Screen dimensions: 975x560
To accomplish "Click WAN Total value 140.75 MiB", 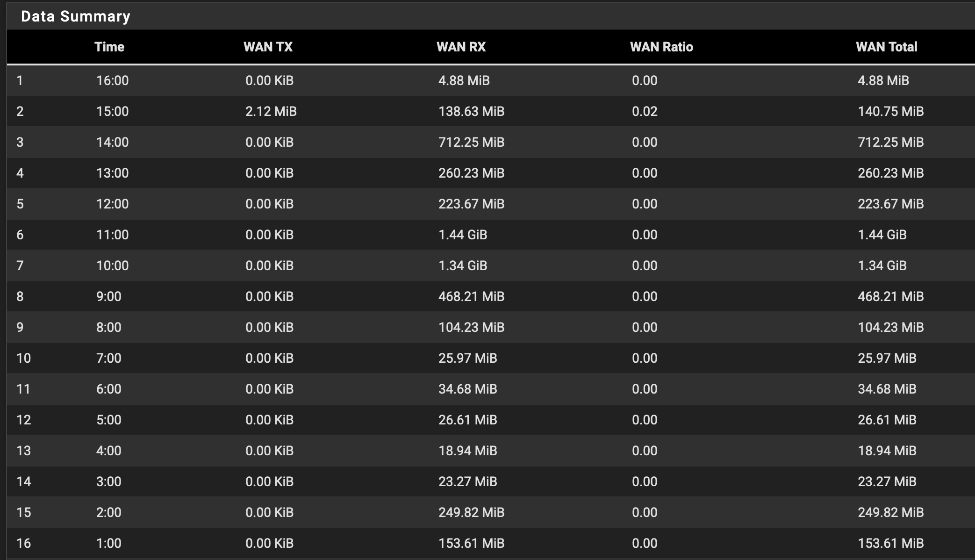I will tap(890, 111).
